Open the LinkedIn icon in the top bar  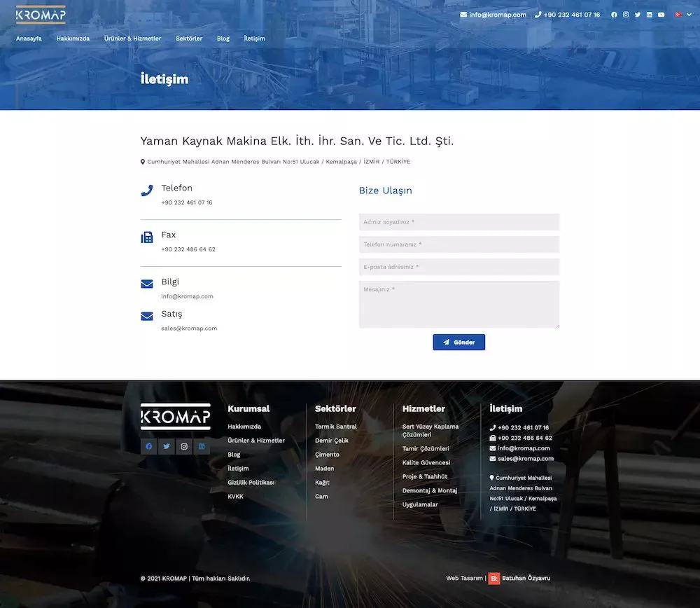click(x=650, y=15)
